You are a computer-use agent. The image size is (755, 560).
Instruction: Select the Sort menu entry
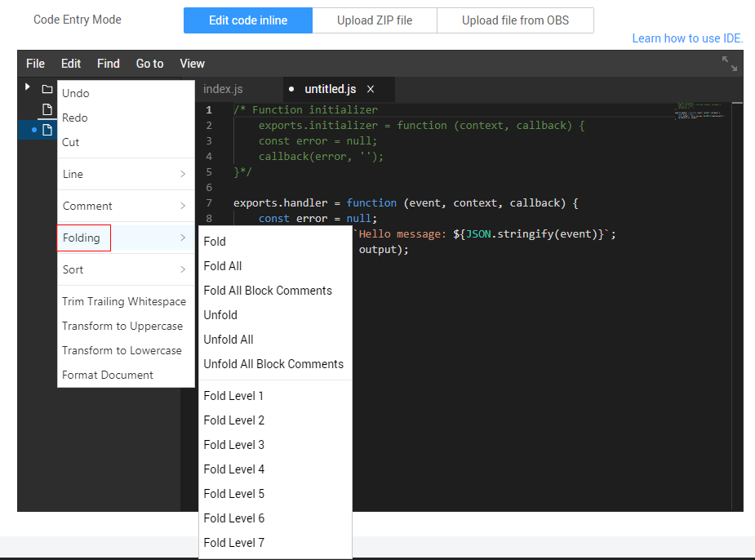tap(126, 269)
